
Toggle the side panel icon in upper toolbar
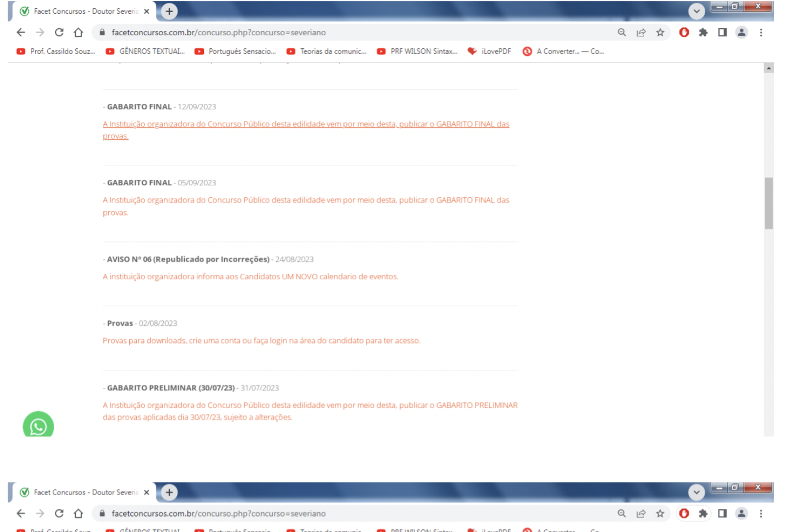coord(722,32)
